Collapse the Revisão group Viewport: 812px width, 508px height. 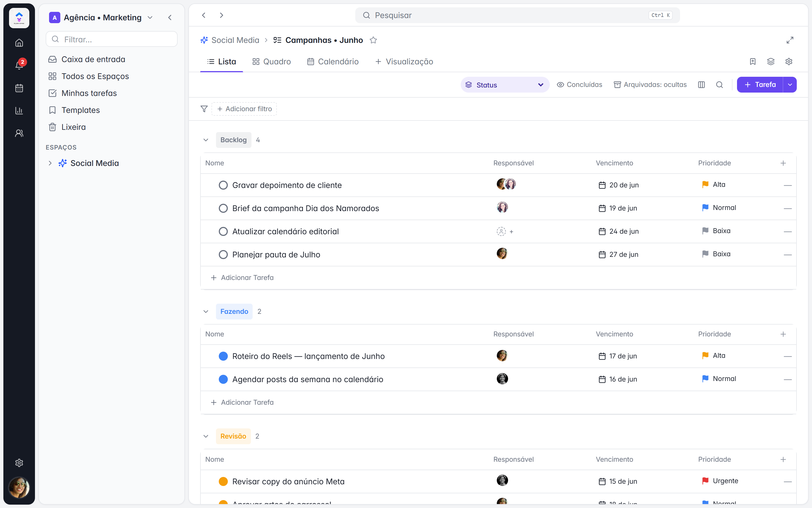(x=206, y=436)
